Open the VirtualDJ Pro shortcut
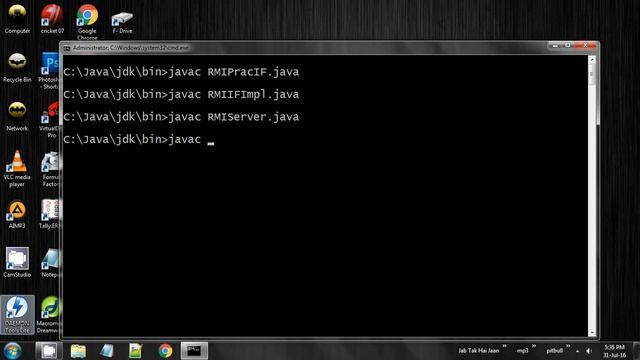Screen dimensions: 640x360 [50, 119]
